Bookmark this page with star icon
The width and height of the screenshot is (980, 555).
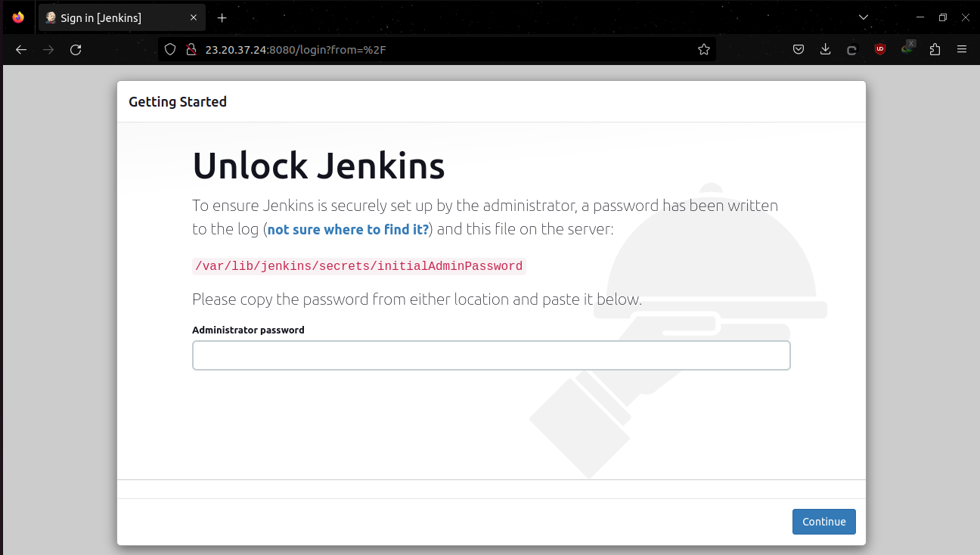tap(704, 49)
